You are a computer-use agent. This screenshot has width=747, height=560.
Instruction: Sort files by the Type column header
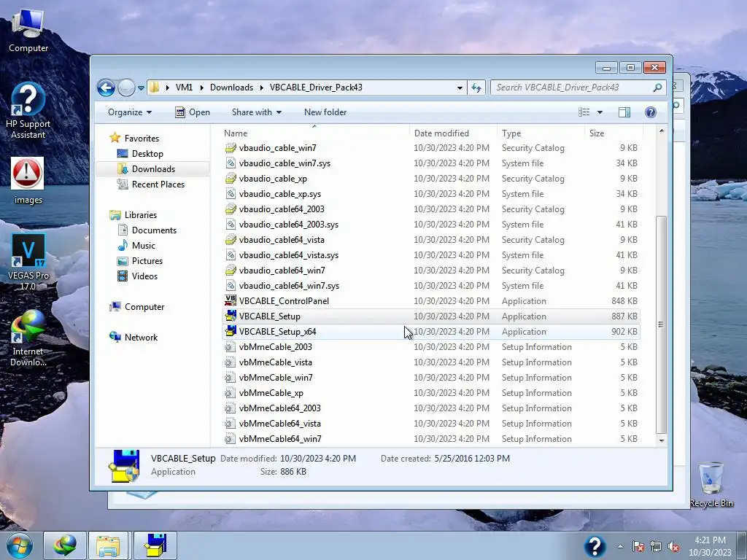(x=541, y=133)
